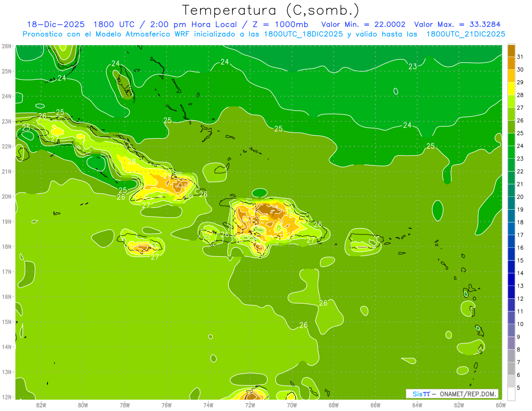
Task: Pick the brown swatch above legend value 31
Action: click(511, 51)
